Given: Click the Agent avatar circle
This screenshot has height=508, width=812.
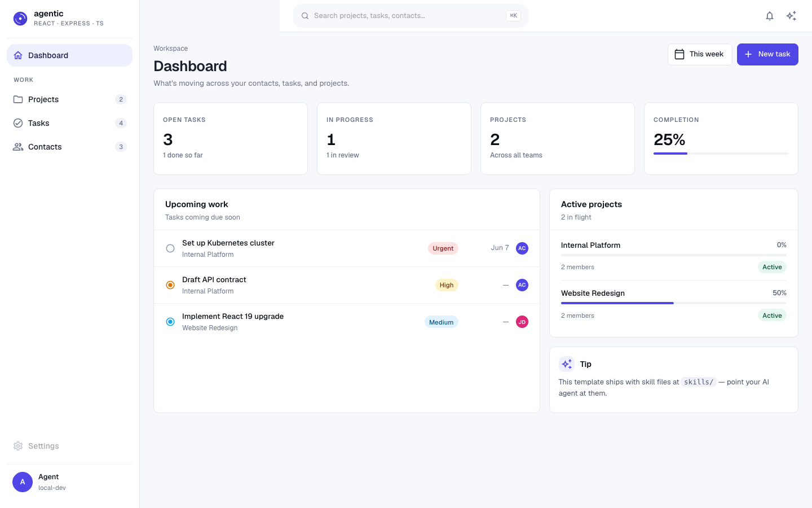Looking at the screenshot, I should click(x=23, y=482).
